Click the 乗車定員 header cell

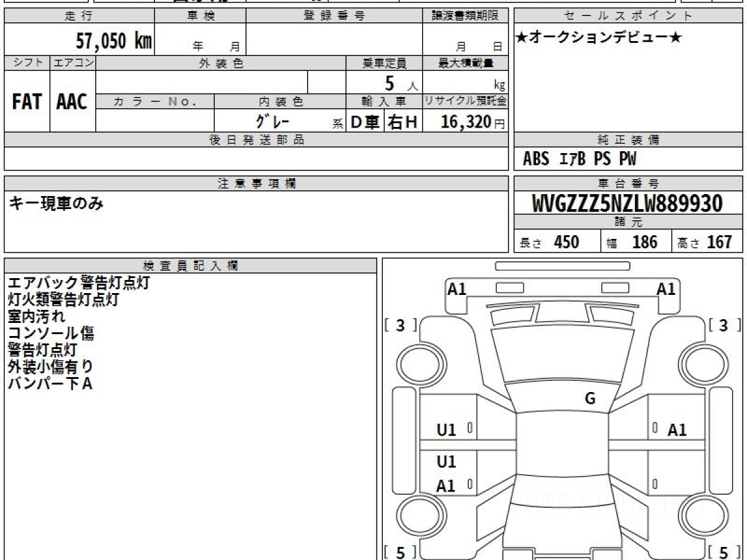(384, 63)
